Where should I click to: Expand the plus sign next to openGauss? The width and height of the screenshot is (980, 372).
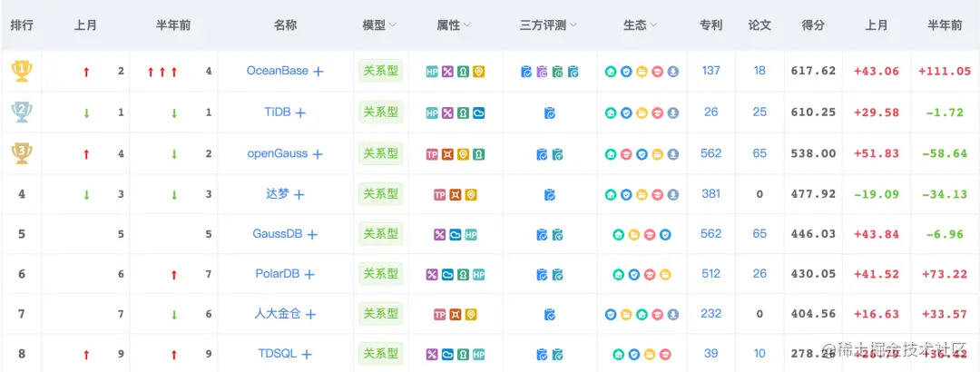coord(318,154)
